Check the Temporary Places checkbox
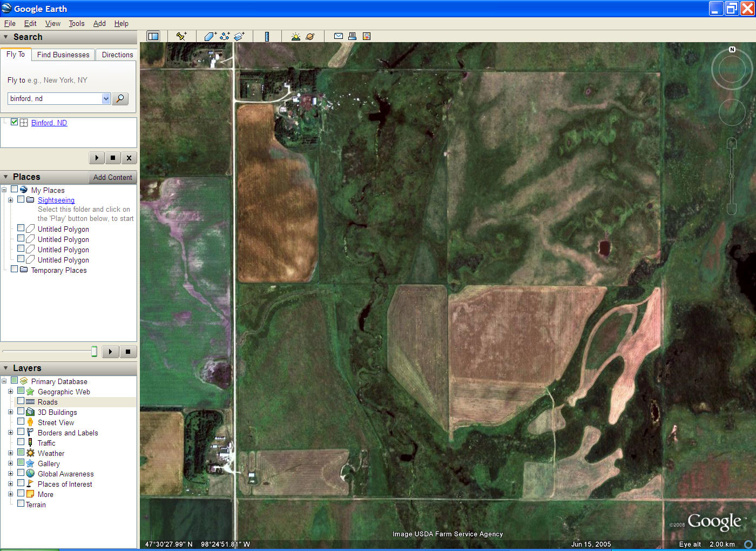The height and width of the screenshot is (551, 756). tap(15, 270)
